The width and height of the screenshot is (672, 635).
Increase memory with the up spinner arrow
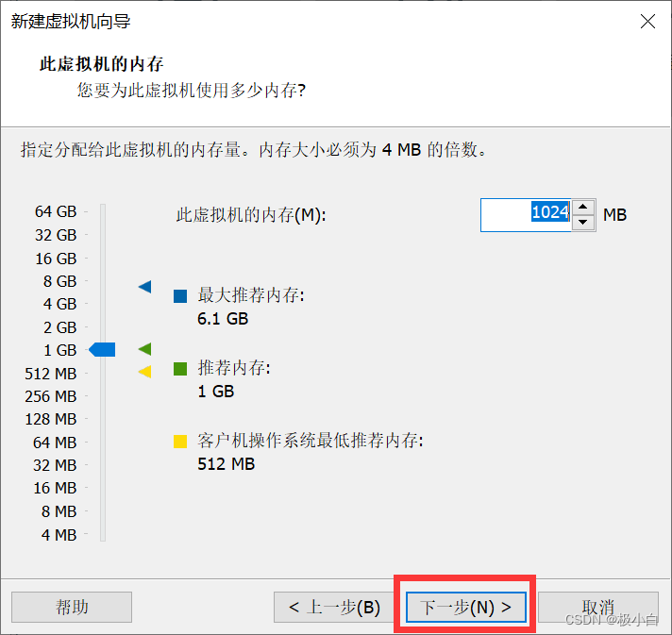tap(584, 208)
